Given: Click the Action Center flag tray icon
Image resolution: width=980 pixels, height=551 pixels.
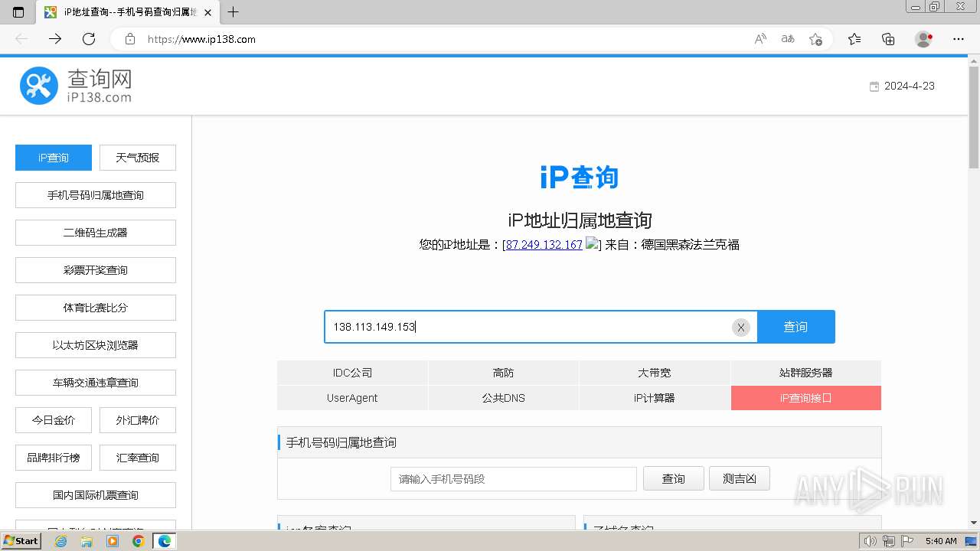Looking at the screenshot, I should pos(906,541).
